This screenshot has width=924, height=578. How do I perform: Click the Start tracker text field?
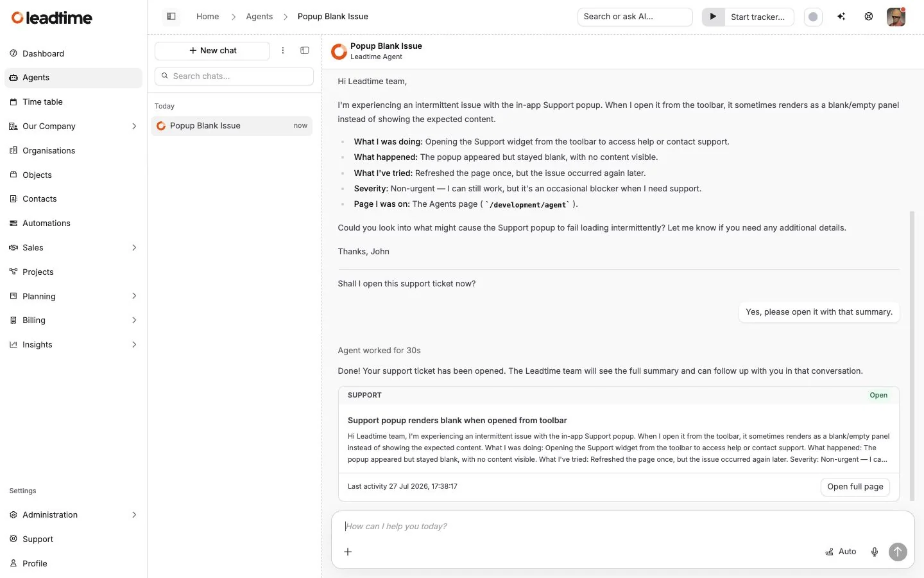coord(758,17)
